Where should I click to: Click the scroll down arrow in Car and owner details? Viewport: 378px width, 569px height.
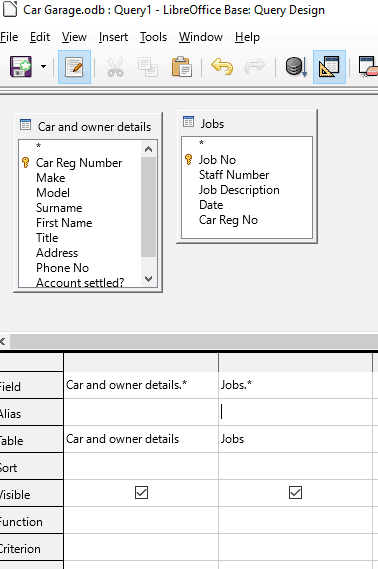[148, 279]
